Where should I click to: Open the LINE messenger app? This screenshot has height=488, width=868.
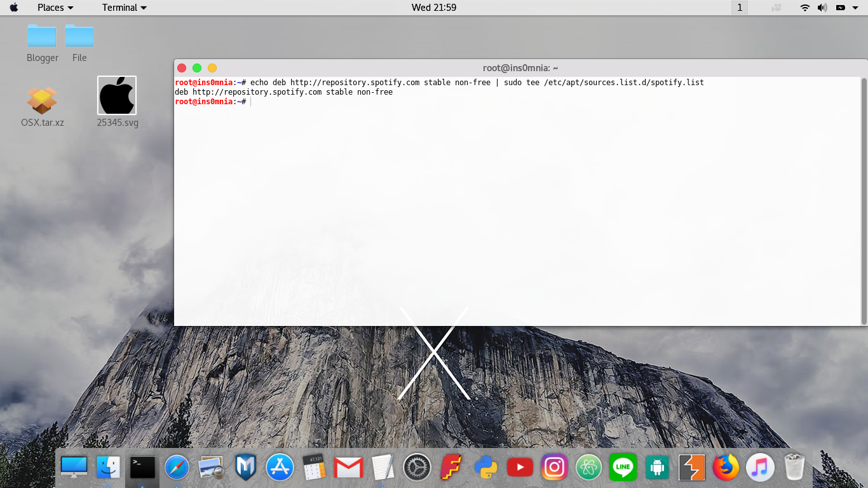pos(623,467)
